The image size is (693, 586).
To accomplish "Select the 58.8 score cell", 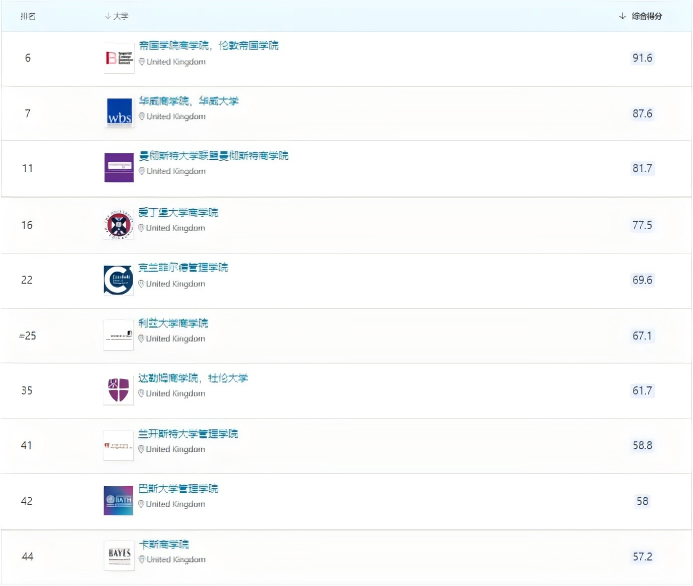I will click(642, 445).
